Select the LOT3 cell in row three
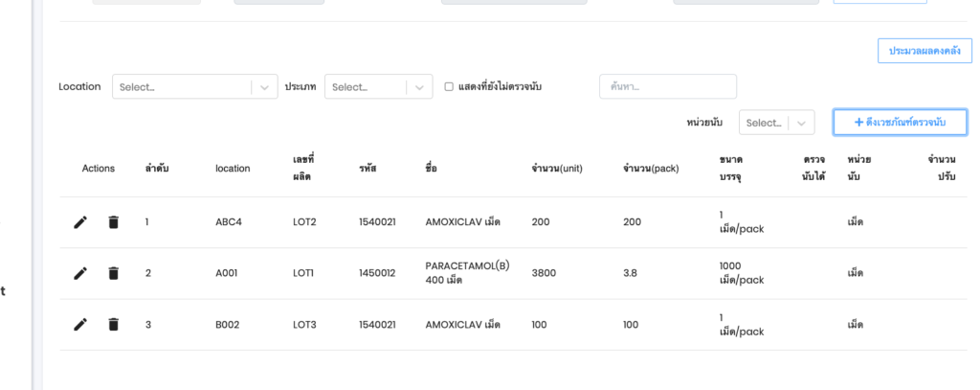The height and width of the screenshot is (390, 980). tap(304, 325)
